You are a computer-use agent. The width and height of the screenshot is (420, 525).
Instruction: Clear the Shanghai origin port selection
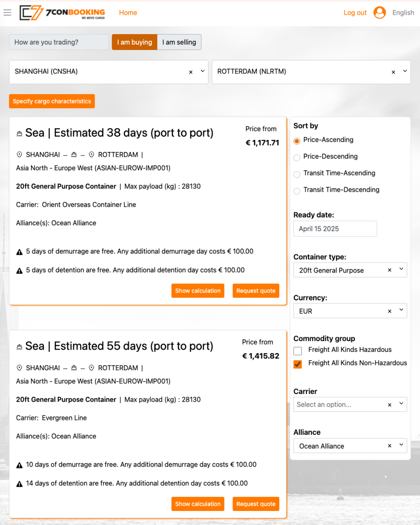pyautogui.click(x=191, y=72)
